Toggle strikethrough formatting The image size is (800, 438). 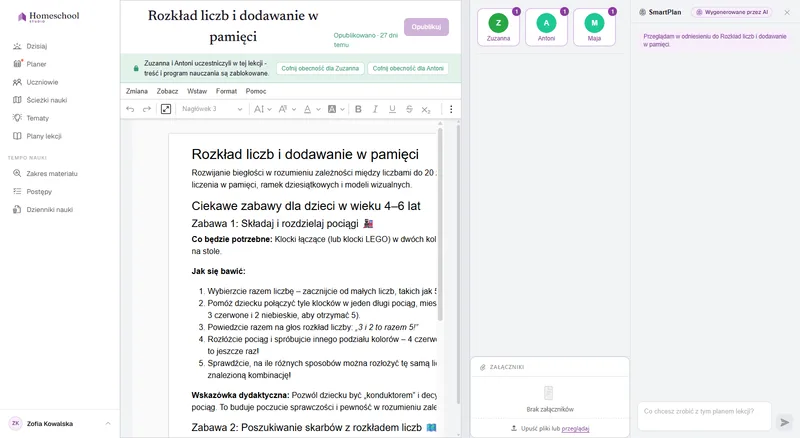[409, 109]
